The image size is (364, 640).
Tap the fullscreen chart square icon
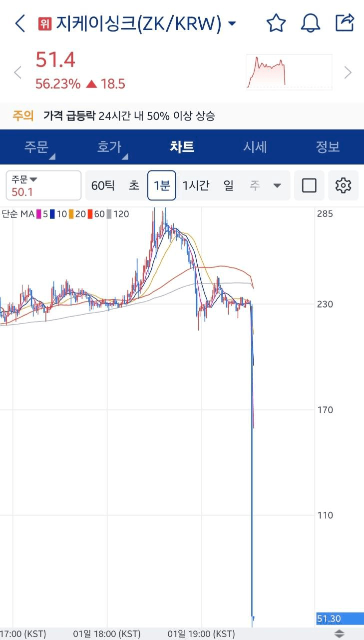(x=309, y=185)
